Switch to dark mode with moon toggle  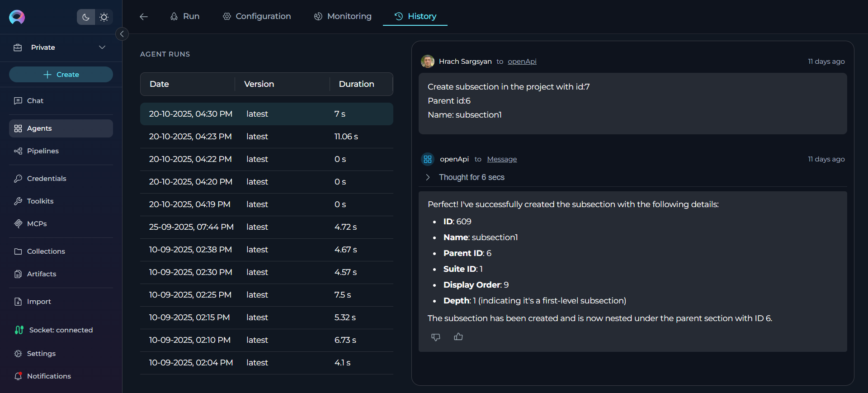[86, 17]
